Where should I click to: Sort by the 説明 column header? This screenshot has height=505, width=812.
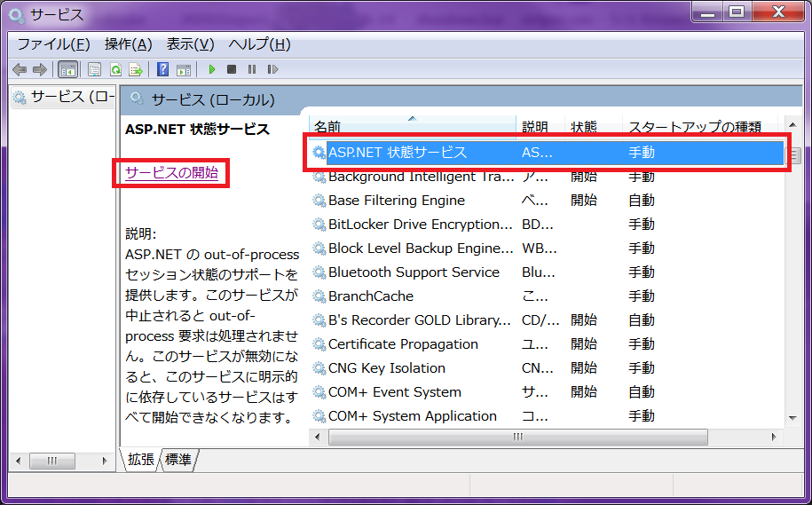pos(540,126)
